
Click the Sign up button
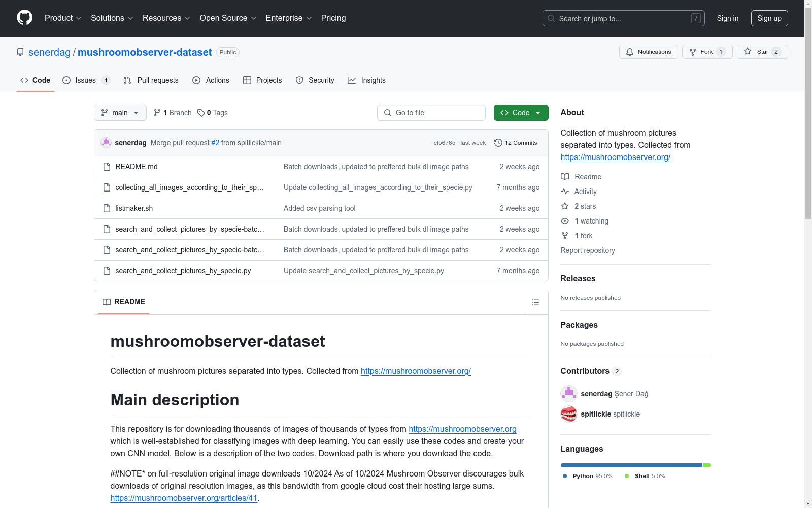point(769,18)
